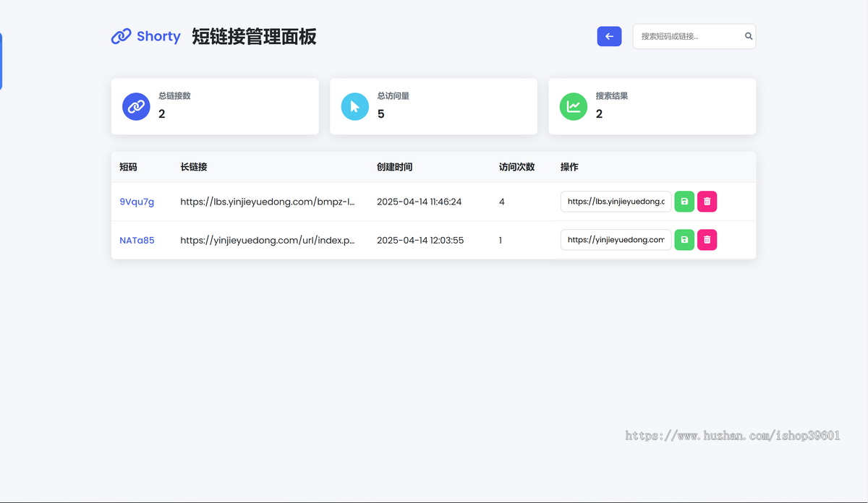Click the 搜索结果 label
Screen dimensions: 868x503
pyautogui.click(x=612, y=95)
